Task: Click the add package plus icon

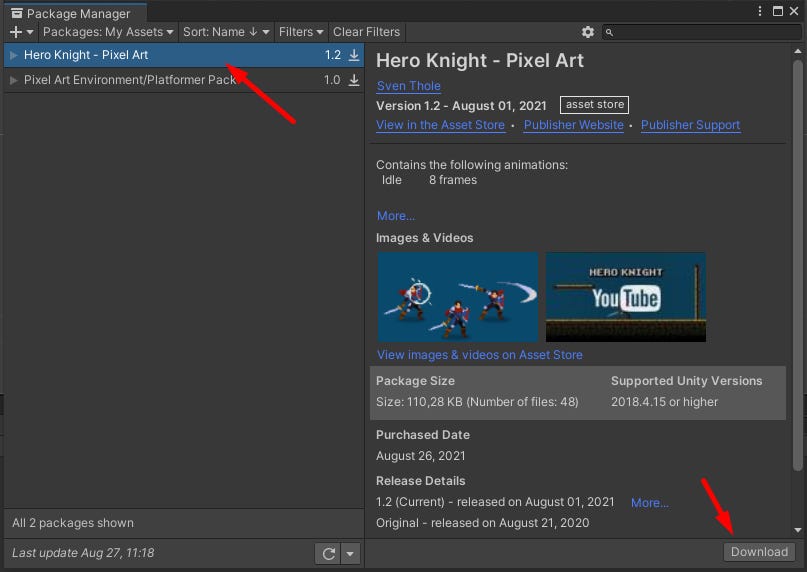Action: point(15,32)
